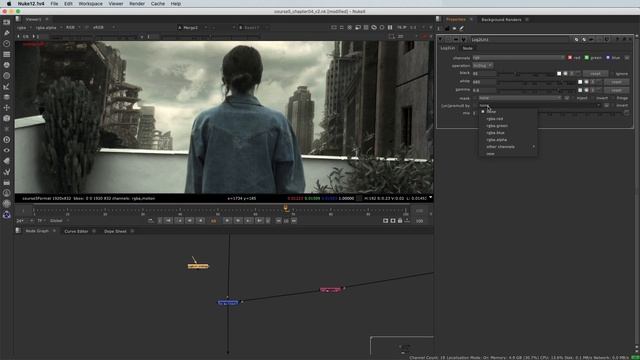Viewport: 640px width, 360px height.
Task: Close the Log2Lin1 properties panel
Action: click(629, 40)
